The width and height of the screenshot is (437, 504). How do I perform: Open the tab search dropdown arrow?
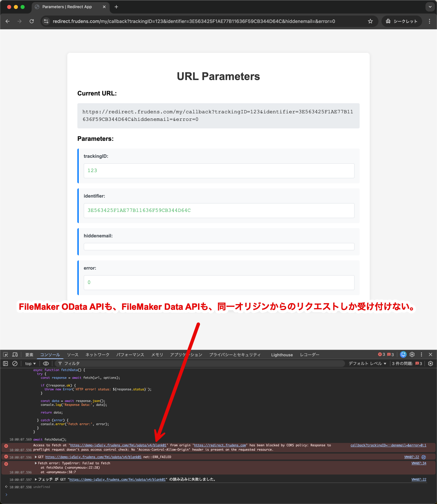[x=430, y=7]
